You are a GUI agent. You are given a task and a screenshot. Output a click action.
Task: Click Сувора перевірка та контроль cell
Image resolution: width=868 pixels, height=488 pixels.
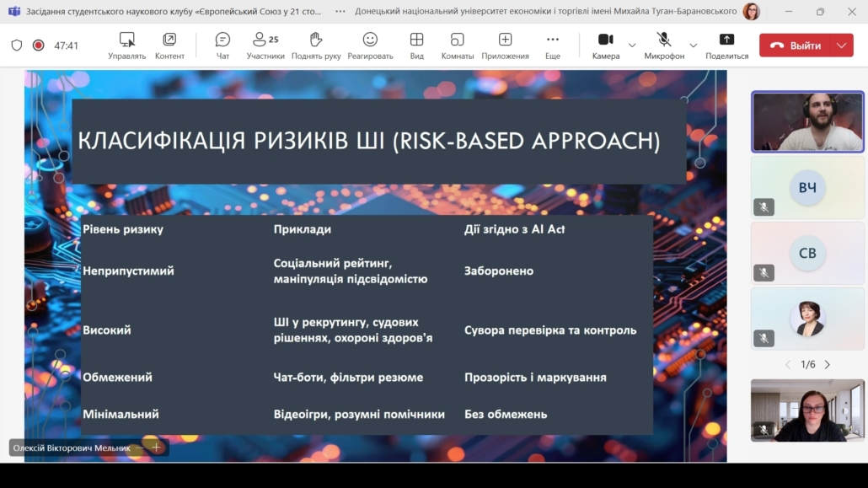point(550,330)
